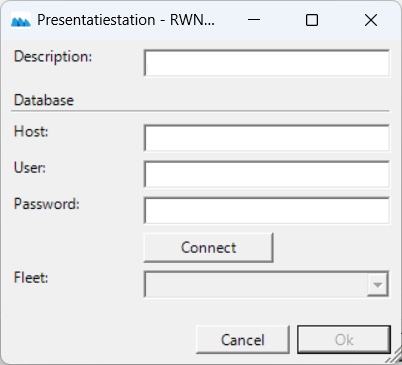Confirm with the Ok button
The image size is (402, 365).
point(344,340)
